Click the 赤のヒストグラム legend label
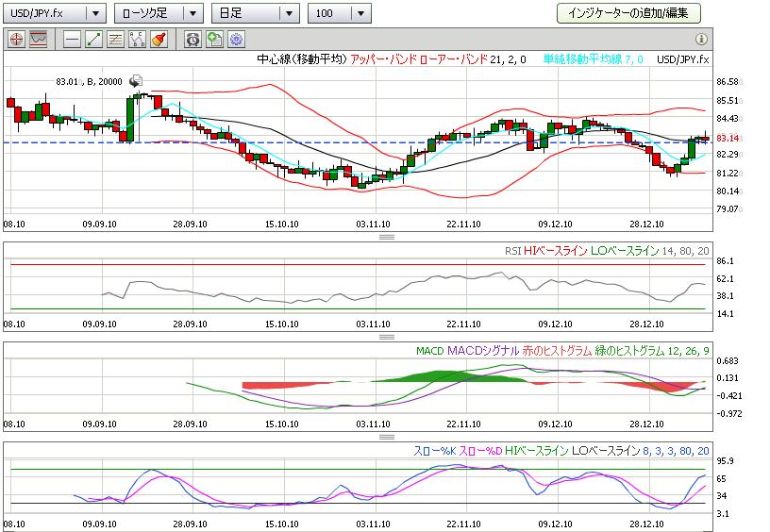 557,351
